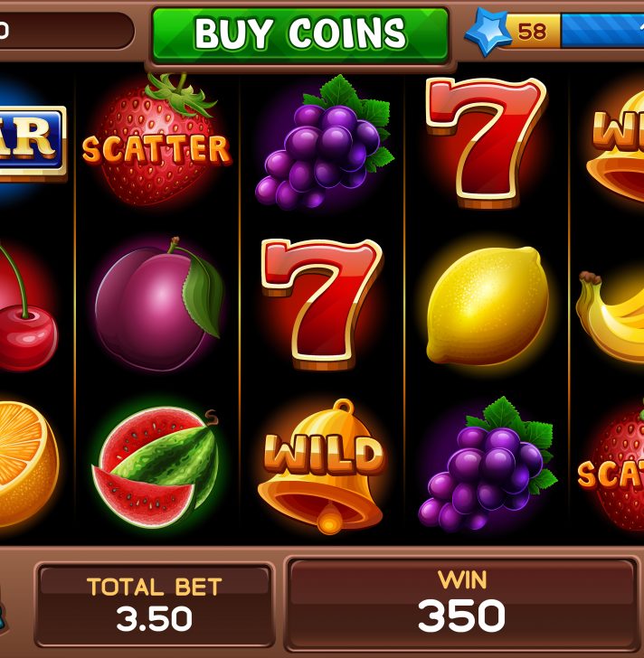Screen dimensions: 644x658
Task: Click the cherry symbol on the left reel
Action: pyautogui.click(x=25, y=308)
